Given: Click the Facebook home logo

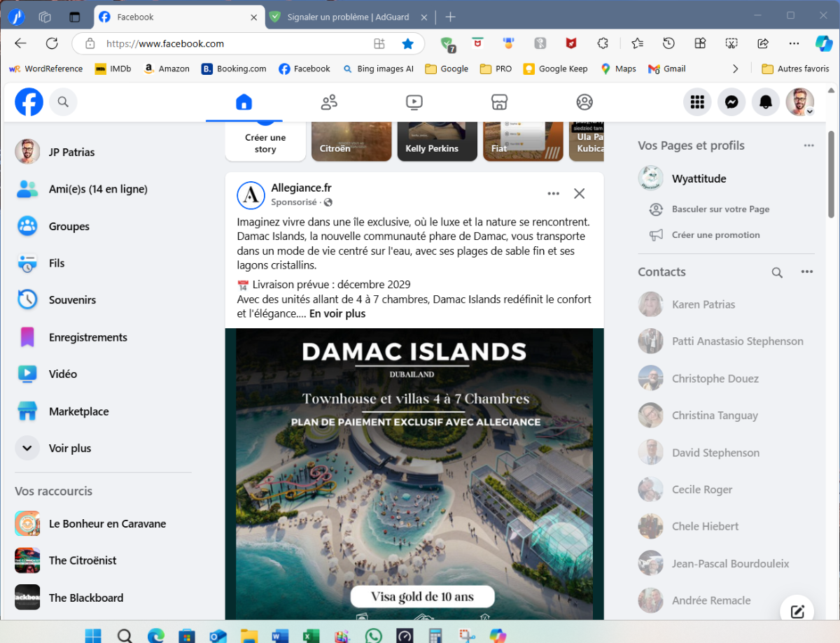Looking at the screenshot, I should coord(29,101).
